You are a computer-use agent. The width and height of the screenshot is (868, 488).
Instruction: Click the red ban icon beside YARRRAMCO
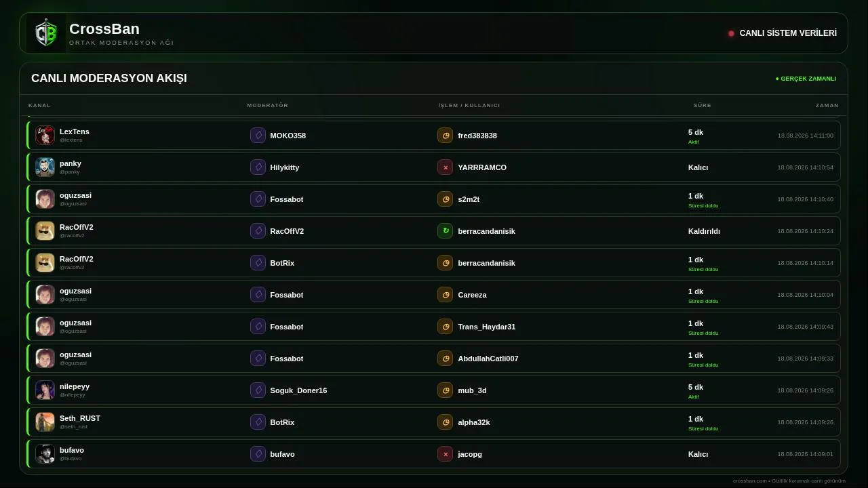(x=445, y=167)
